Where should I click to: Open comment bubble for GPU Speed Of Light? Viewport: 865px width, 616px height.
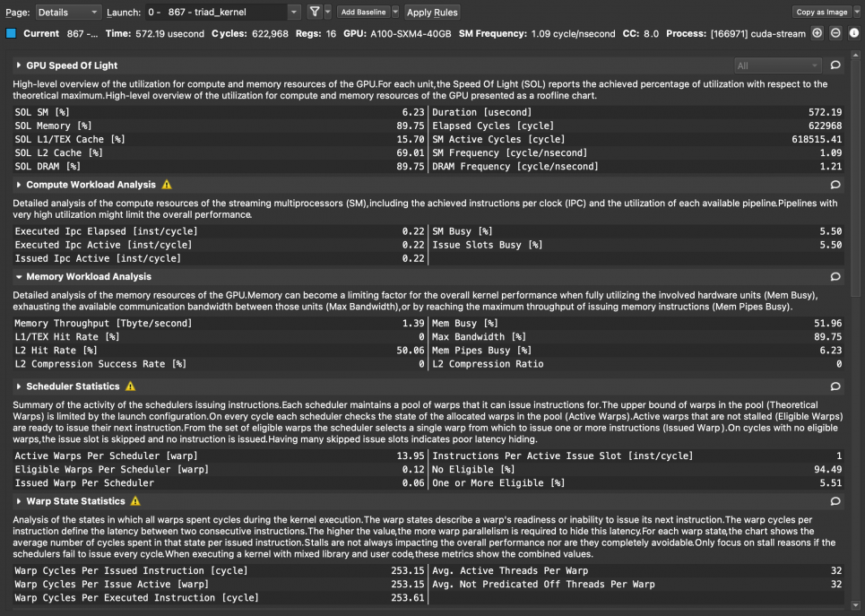coord(835,65)
